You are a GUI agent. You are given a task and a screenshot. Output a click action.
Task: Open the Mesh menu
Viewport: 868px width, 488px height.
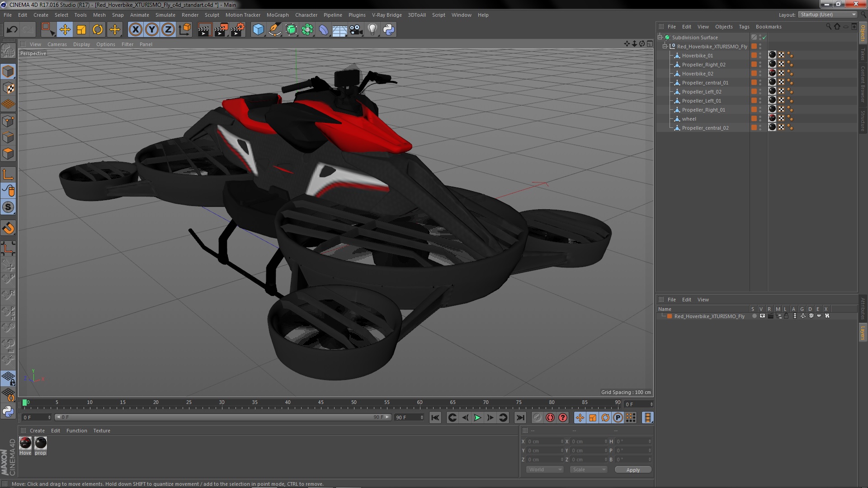[99, 15]
